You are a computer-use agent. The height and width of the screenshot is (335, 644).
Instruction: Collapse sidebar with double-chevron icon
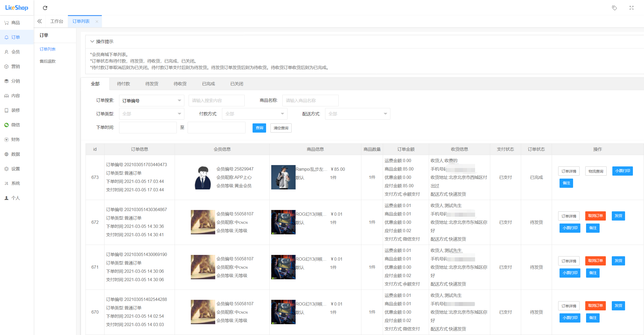pos(40,21)
